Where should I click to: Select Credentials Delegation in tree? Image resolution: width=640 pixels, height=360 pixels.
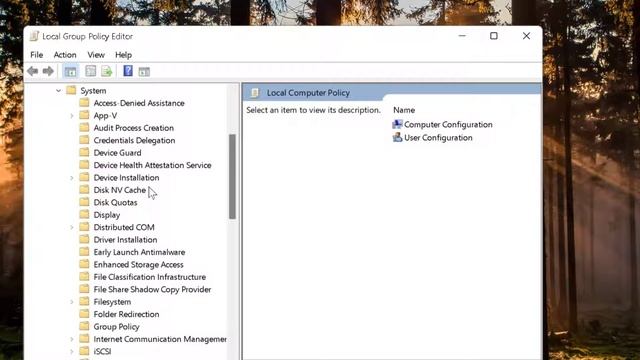pyautogui.click(x=134, y=140)
